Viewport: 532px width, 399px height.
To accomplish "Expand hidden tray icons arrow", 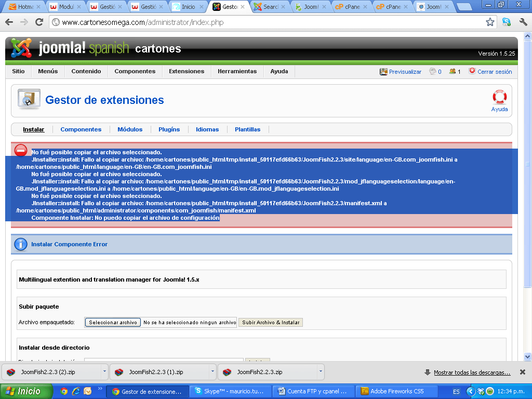I will (x=470, y=392).
